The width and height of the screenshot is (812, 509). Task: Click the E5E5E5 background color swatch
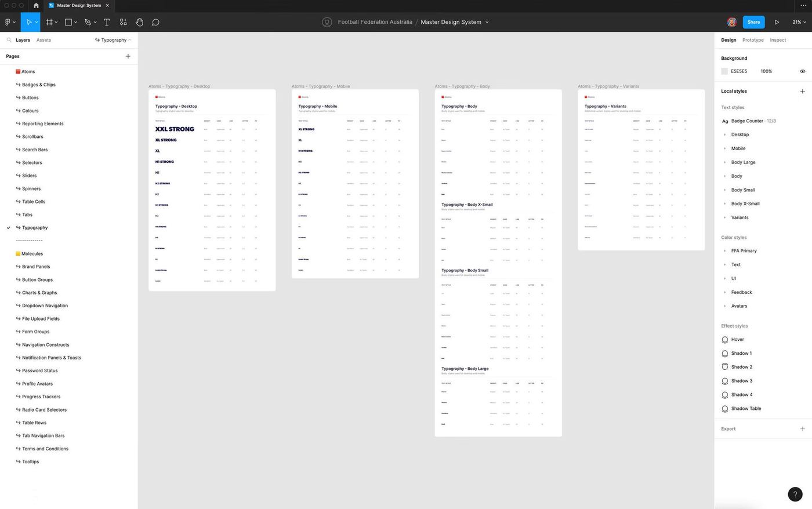(724, 71)
